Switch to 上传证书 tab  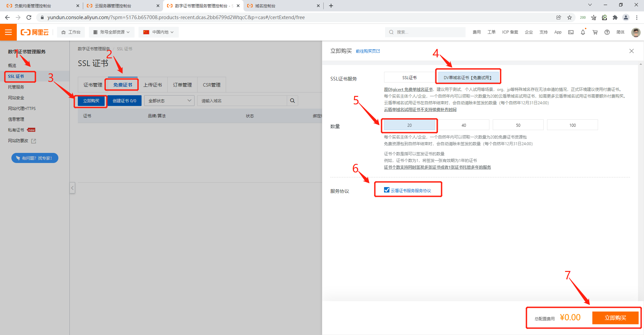pos(153,85)
